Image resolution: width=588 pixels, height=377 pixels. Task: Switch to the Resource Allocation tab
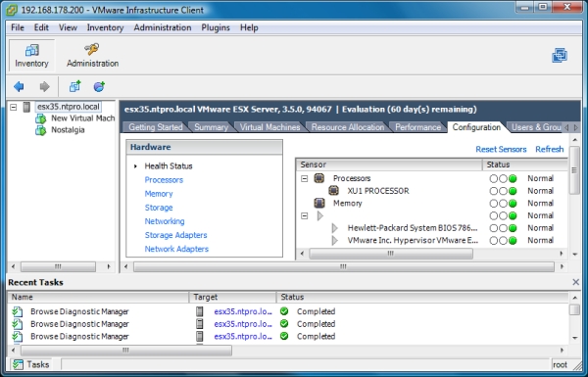click(348, 127)
